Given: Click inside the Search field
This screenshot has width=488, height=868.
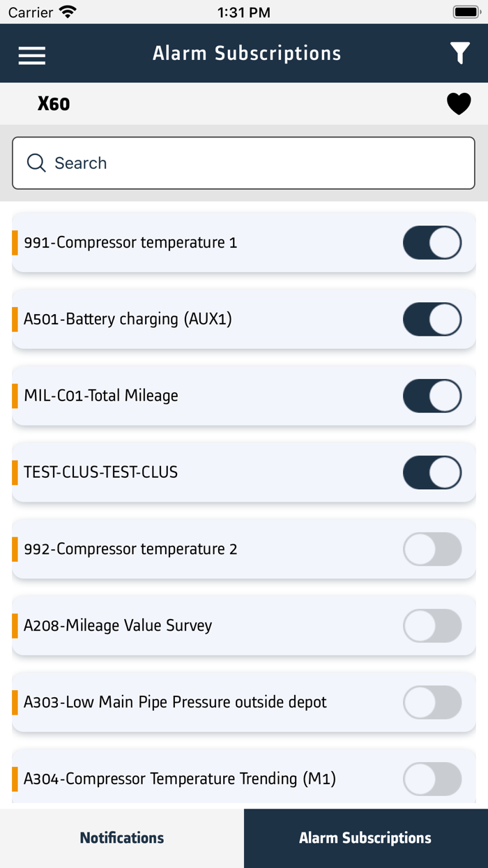Looking at the screenshot, I should coord(243,163).
